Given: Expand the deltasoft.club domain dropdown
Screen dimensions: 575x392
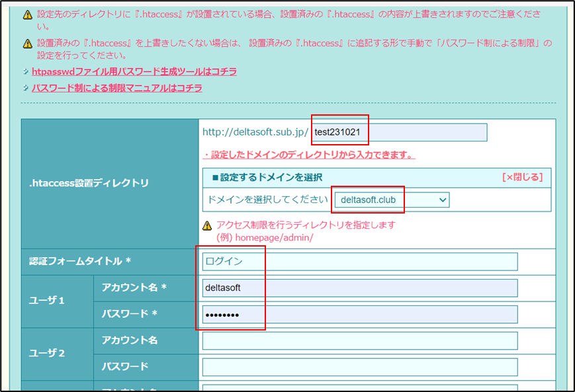Looking at the screenshot, I should click(x=391, y=200).
